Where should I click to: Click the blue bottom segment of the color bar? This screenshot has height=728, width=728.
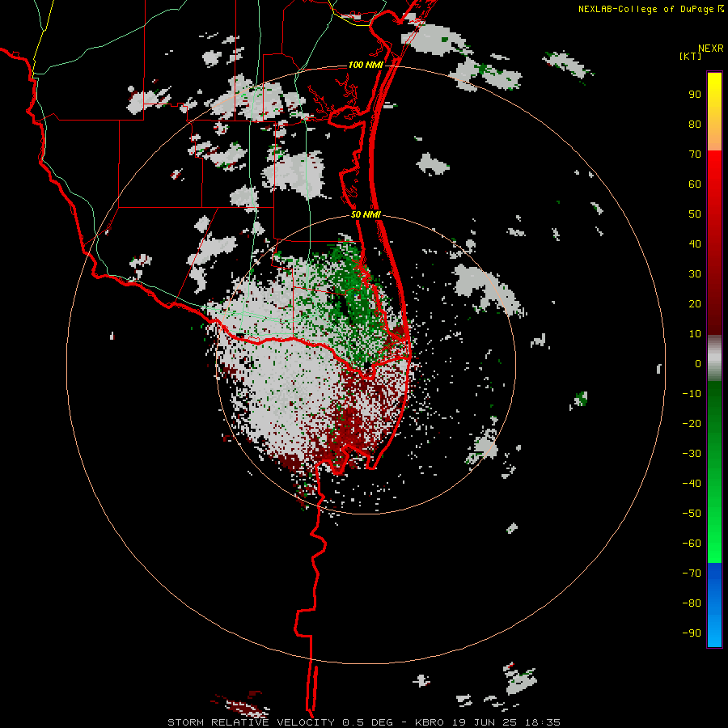click(x=714, y=605)
